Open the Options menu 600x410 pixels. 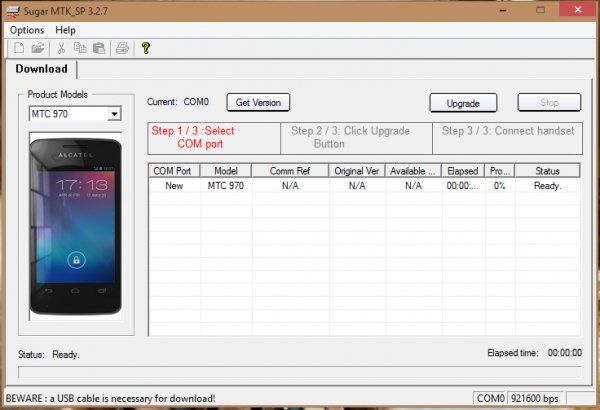coord(27,30)
